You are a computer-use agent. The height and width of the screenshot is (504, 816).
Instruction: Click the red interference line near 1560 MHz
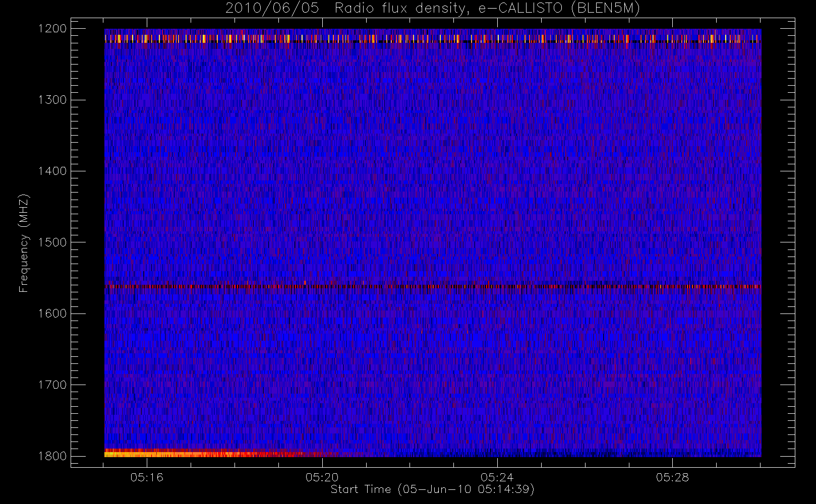click(433, 286)
